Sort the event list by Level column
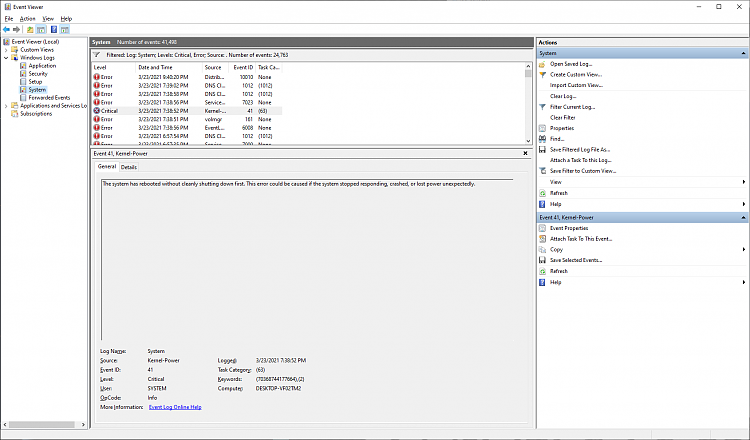 [x=114, y=67]
